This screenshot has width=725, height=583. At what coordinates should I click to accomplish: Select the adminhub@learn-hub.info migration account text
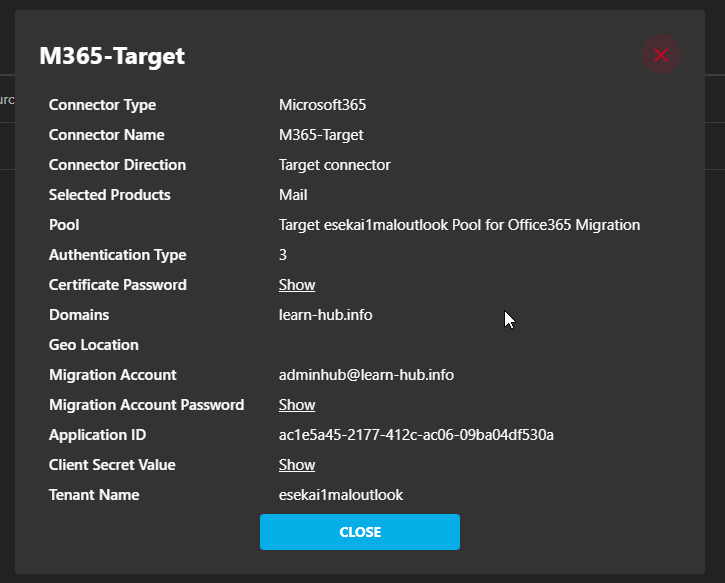click(366, 375)
